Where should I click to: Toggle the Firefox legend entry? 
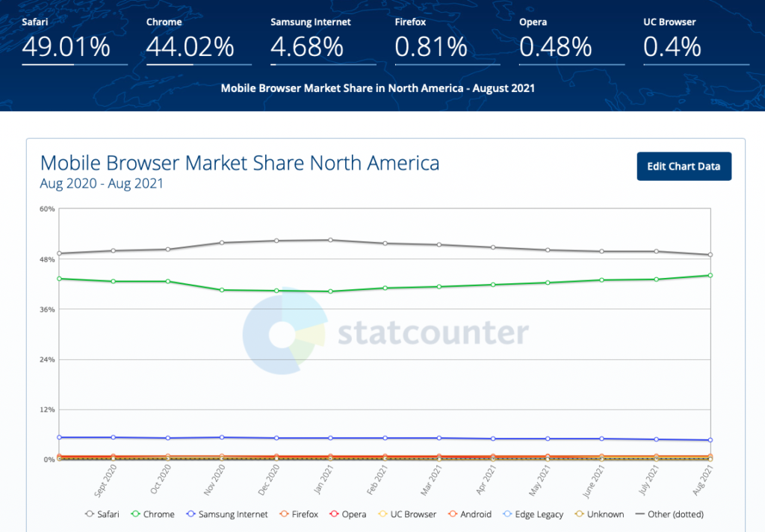(299, 514)
